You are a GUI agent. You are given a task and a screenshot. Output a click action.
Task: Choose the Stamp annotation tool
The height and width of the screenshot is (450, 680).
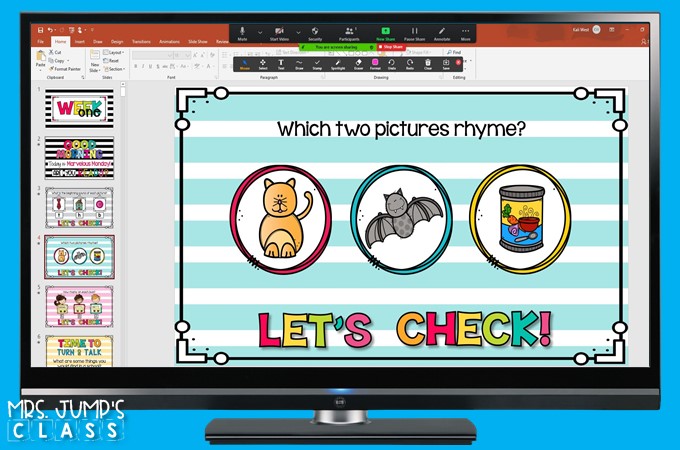click(x=317, y=64)
